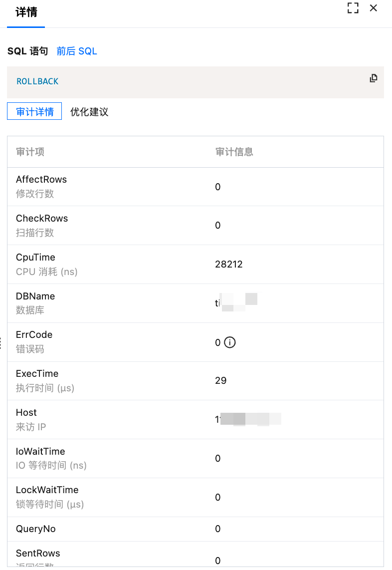
Task: Open the 优化建议 tab
Action: (89, 112)
